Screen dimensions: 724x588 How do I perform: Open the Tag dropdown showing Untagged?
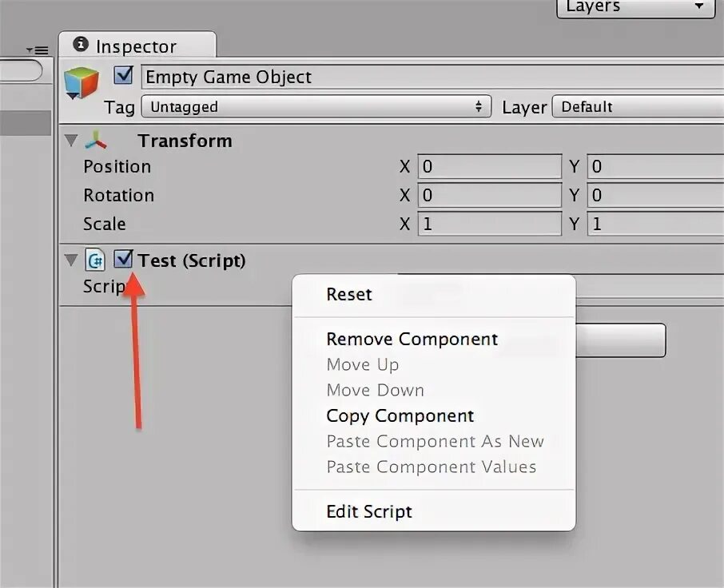point(316,107)
